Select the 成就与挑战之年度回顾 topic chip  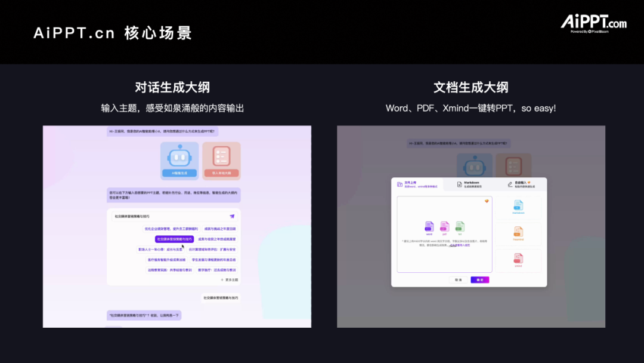221,229
